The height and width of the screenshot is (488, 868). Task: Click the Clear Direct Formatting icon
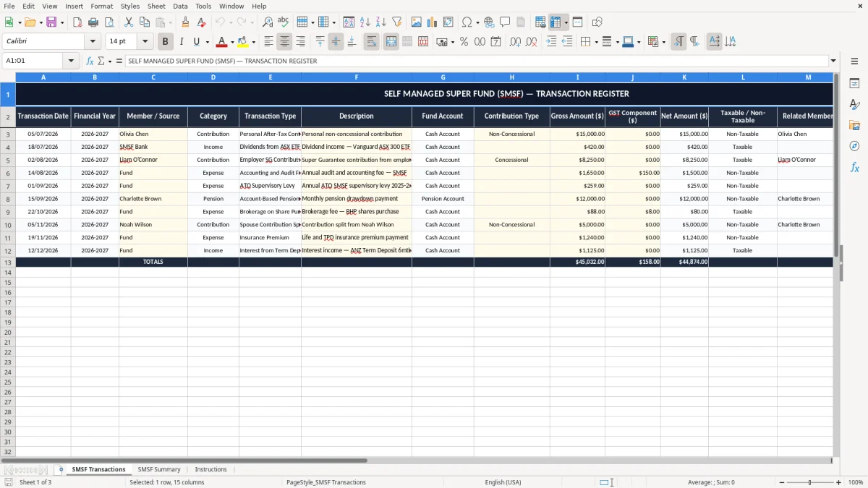(201, 22)
